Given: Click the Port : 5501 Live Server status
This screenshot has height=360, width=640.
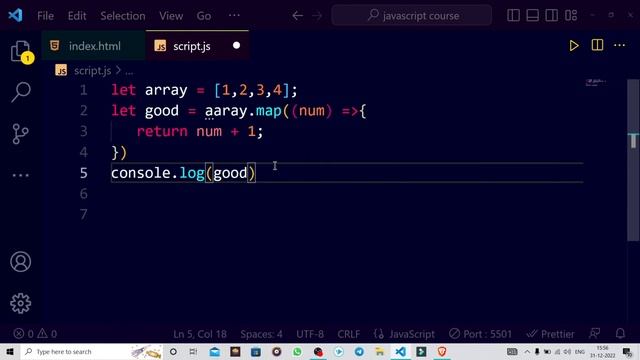Looking at the screenshot, I should [480, 334].
